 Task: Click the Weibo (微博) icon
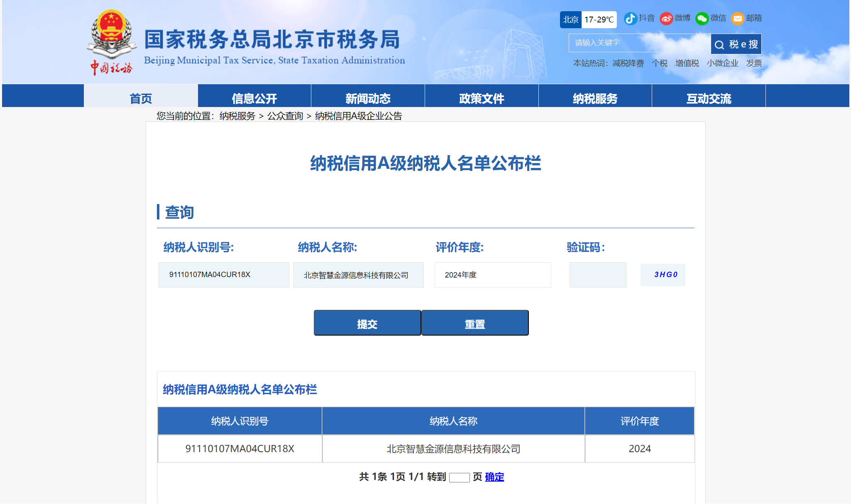click(x=666, y=19)
